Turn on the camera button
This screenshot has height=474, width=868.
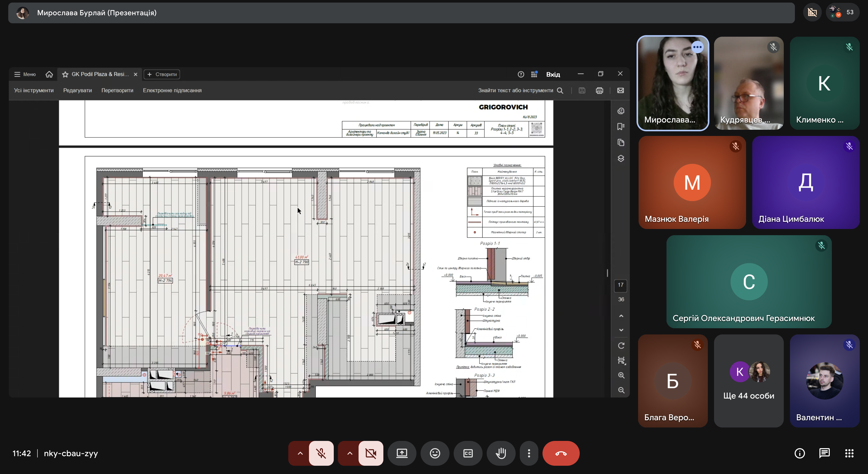[371, 453]
